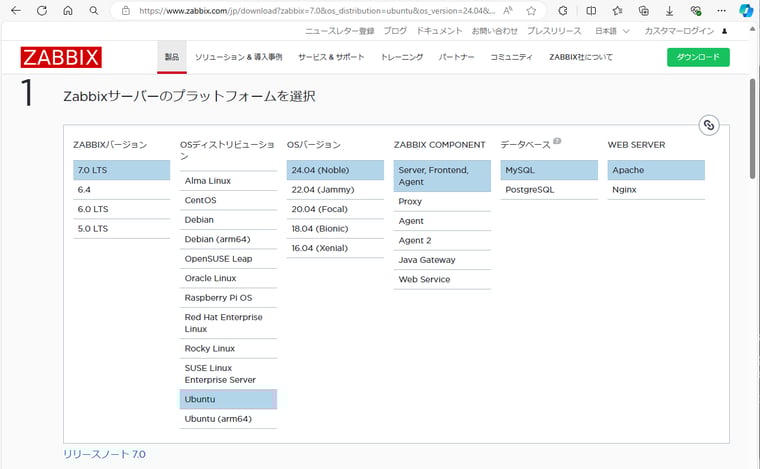Select the Java Gateway component
Screen dimensions: 760x469
[x=442, y=260]
